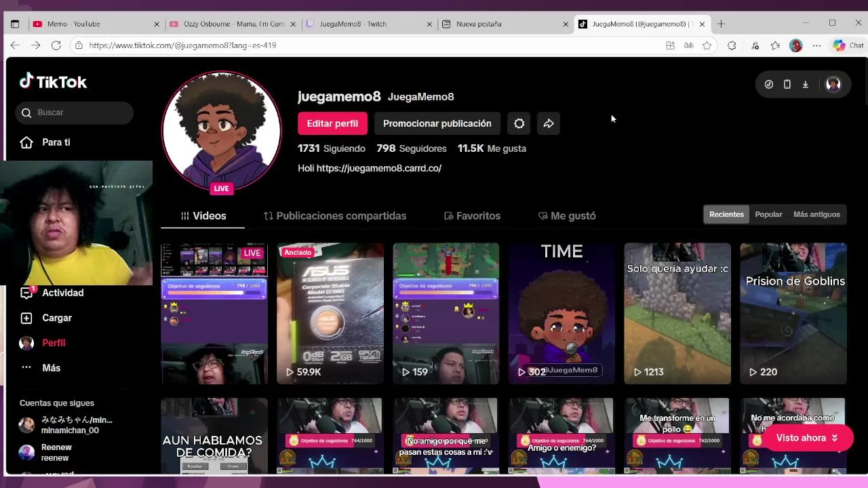The image size is (868, 488).
Task: Open the 'Prision de Goblins' video
Action: coord(793,314)
